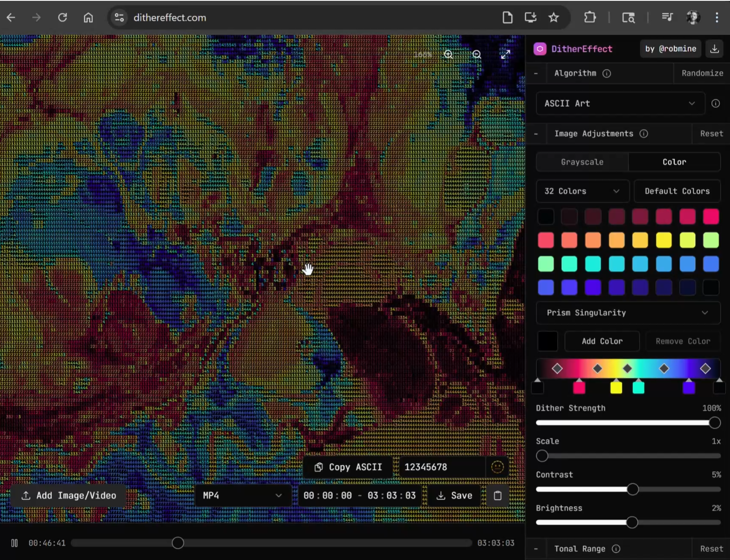Switch to Grayscale mode

(x=582, y=162)
